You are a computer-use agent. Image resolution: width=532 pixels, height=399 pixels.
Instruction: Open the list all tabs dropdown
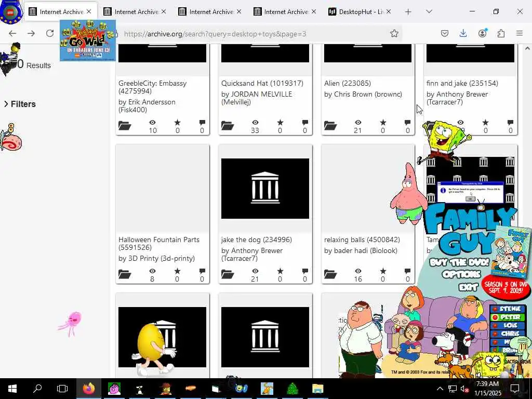(x=429, y=12)
